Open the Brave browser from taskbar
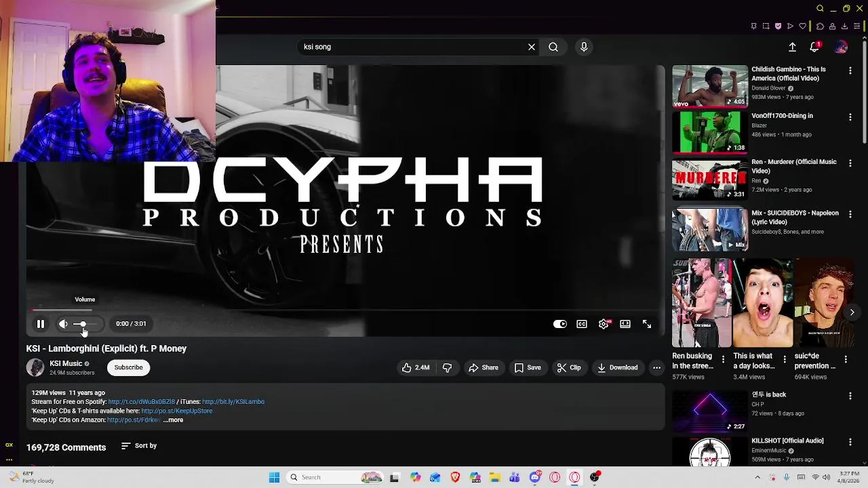Image resolution: width=868 pixels, height=488 pixels. [x=455, y=478]
